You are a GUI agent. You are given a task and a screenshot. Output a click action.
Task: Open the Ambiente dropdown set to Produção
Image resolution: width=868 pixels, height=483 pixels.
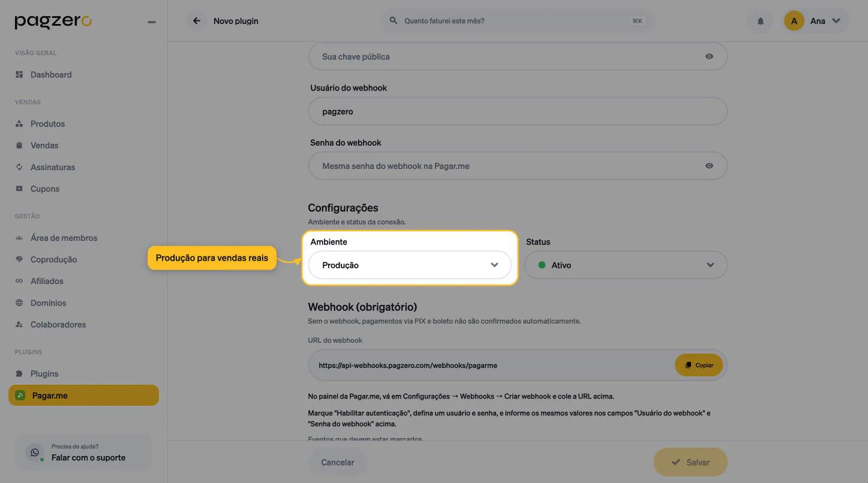[410, 265]
